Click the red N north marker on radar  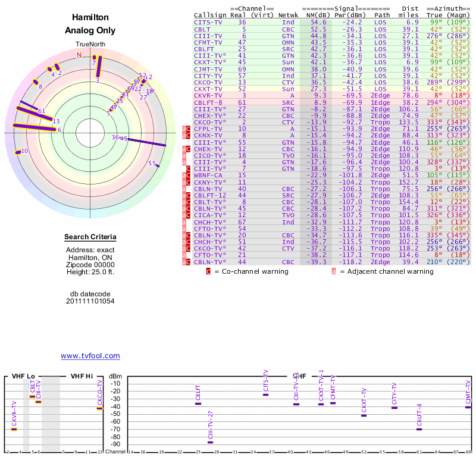tap(79, 55)
